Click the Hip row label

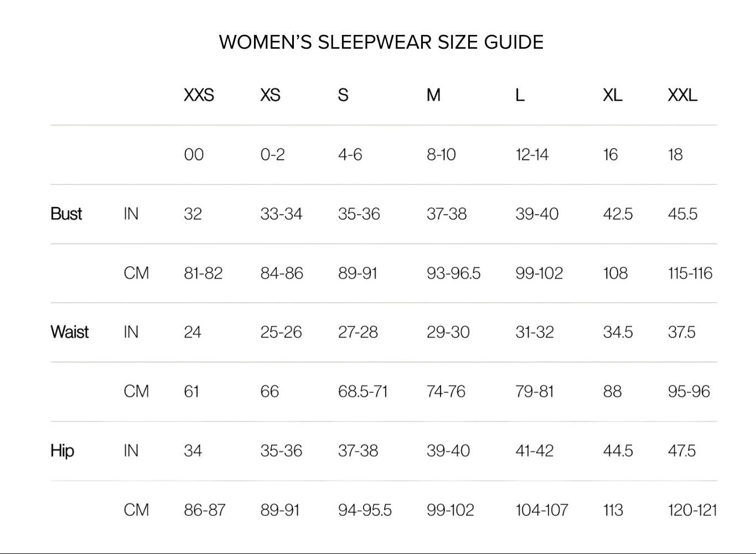(62, 451)
